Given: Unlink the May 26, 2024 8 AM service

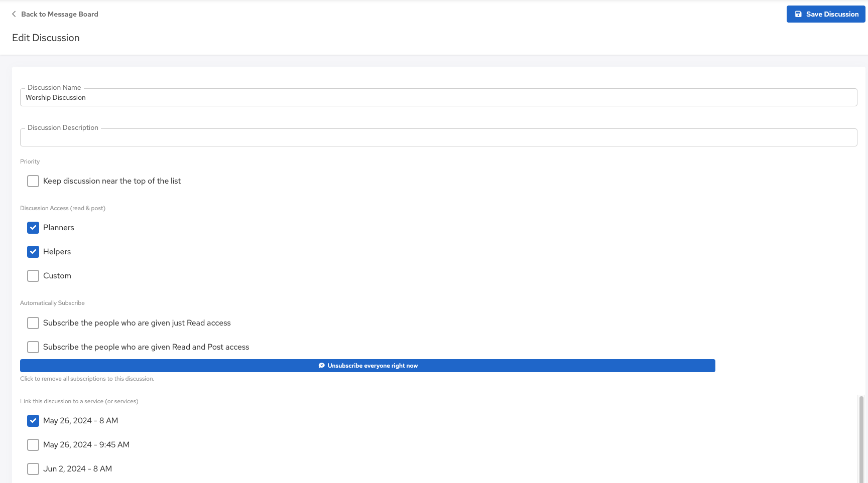Looking at the screenshot, I should (x=33, y=421).
